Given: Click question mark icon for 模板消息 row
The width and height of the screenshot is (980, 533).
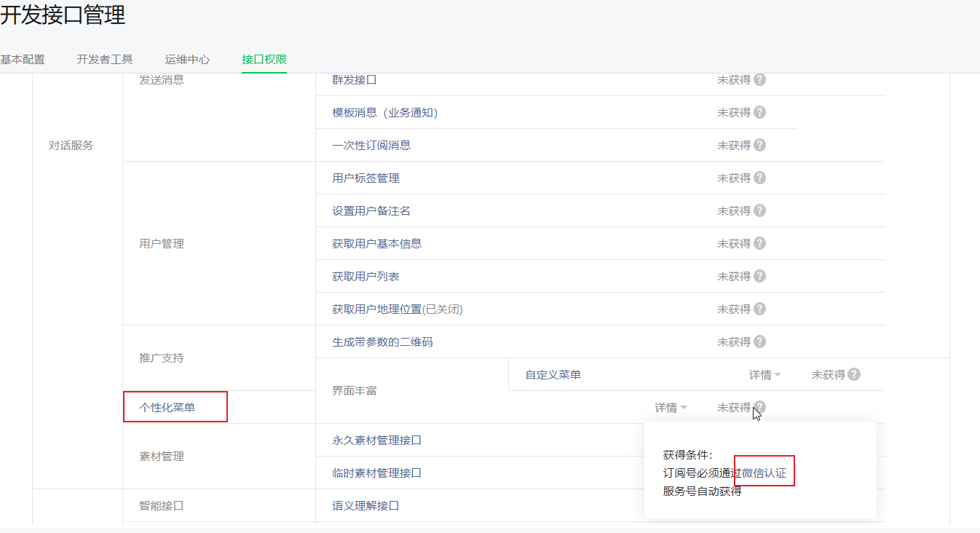Looking at the screenshot, I should (x=759, y=112).
